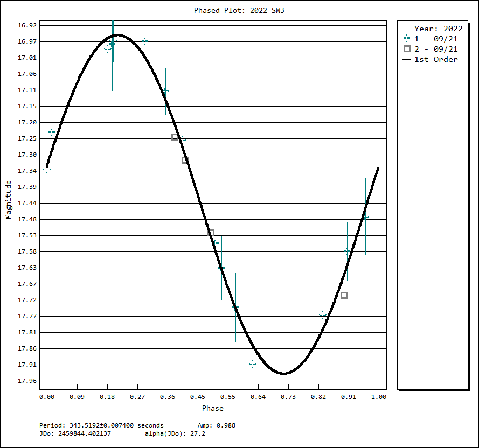The width and height of the screenshot is (479, 448).
Task: Click the plot title Phased Plot: 2022 SW3
Action: click(239, 10)
